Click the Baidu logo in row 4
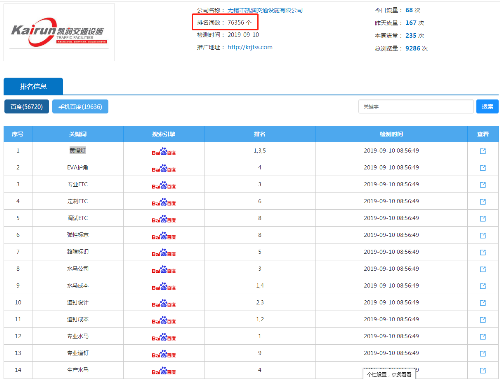 pos(164,202)
